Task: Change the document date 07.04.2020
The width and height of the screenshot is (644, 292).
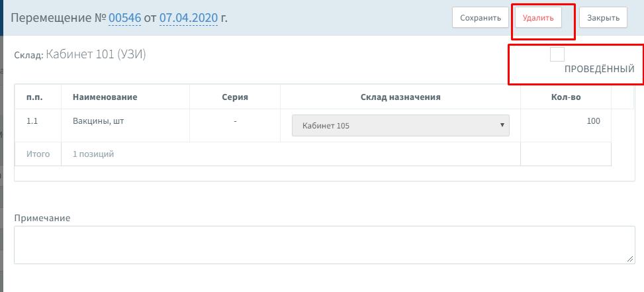Action: [189, 18]
